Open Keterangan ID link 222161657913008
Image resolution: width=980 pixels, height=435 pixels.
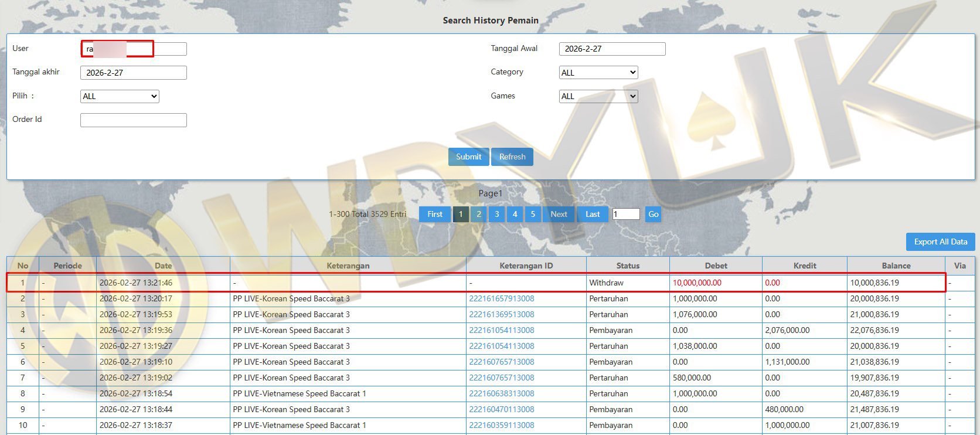[502, 298]
